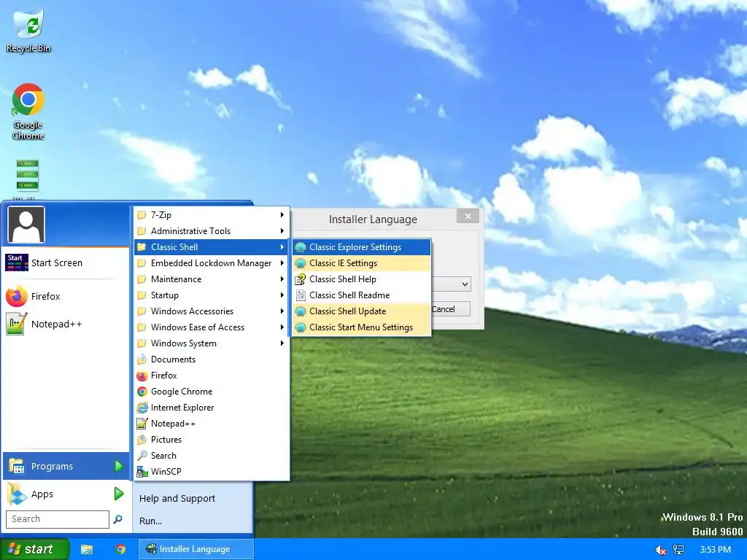Open the 7-Zip programs folder
Image resolution: width=747 pixels, height=560 pixels.
click(212, 215)
